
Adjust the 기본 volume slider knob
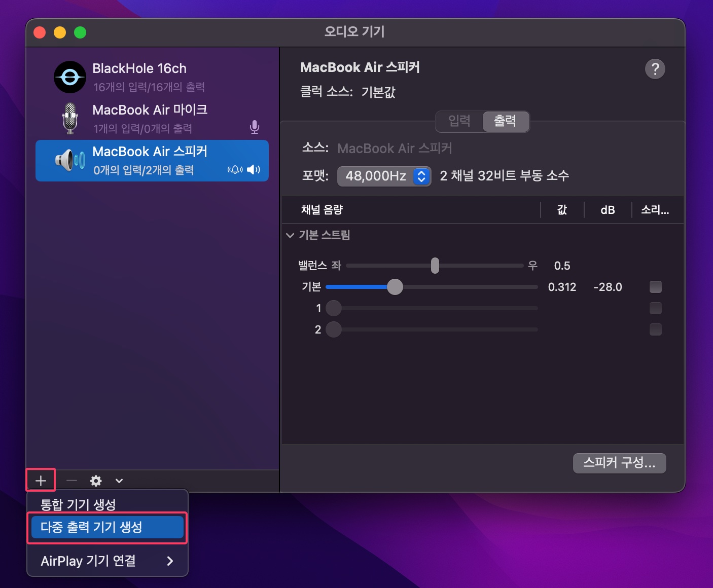pyautogui.click(x=395, y=287)
